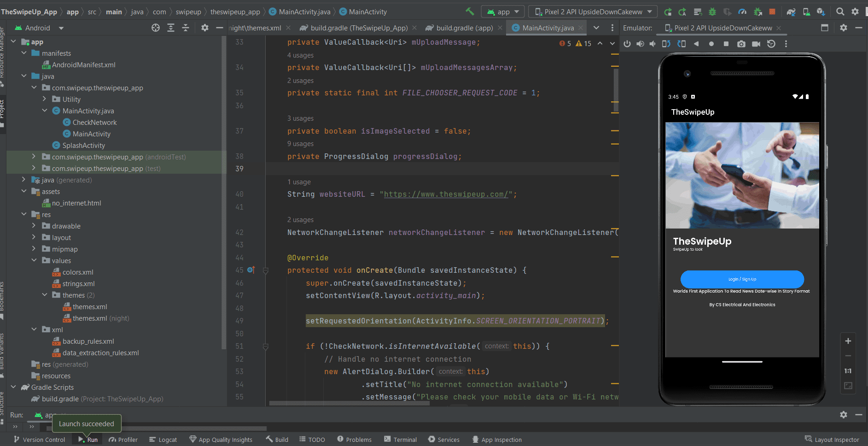Viewport: 868px width, 446px height.
Task: Open the Profiler gauge icon in toolbar
Action: [x=742, y=12]
